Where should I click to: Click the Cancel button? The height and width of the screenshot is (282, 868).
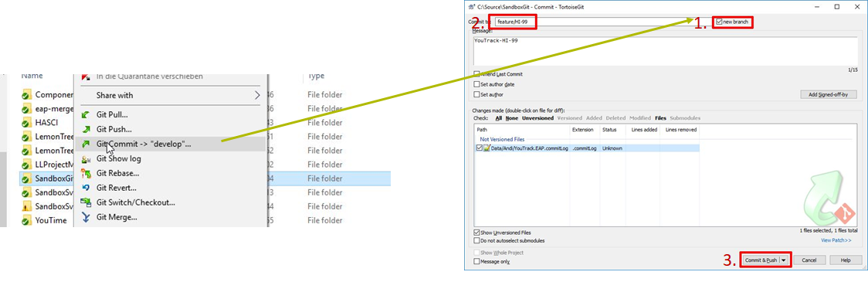coord(809,260)
